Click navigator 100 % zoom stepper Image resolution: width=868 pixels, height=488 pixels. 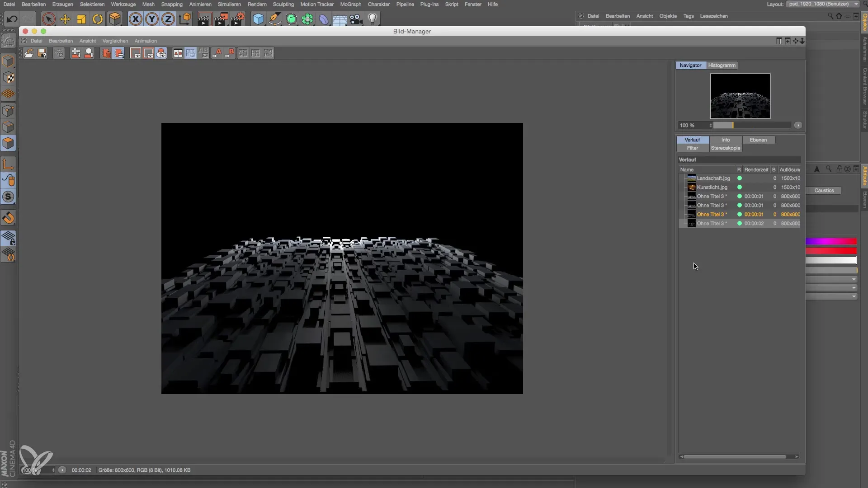[711, 125]
